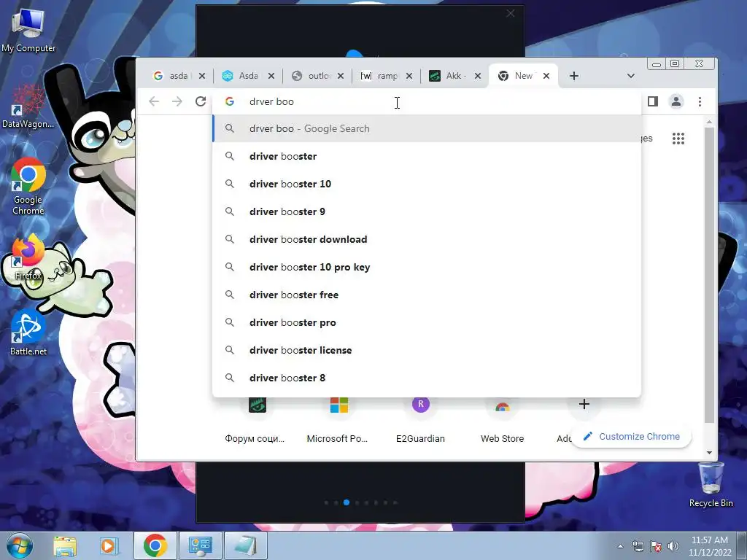Choose 'driver booster 10 pro key' suggestion
Viewport: 747px width, 560px height.
click(x=427, y=267)
